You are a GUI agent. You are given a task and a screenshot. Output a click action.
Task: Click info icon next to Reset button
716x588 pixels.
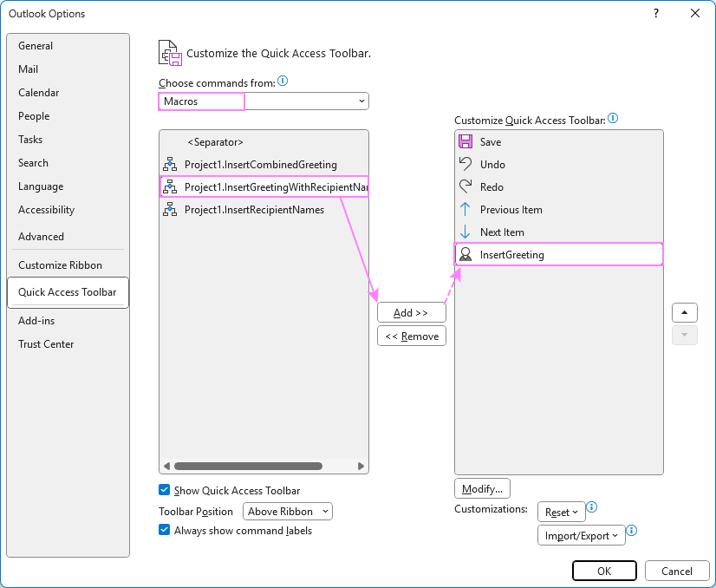[591, 507]
